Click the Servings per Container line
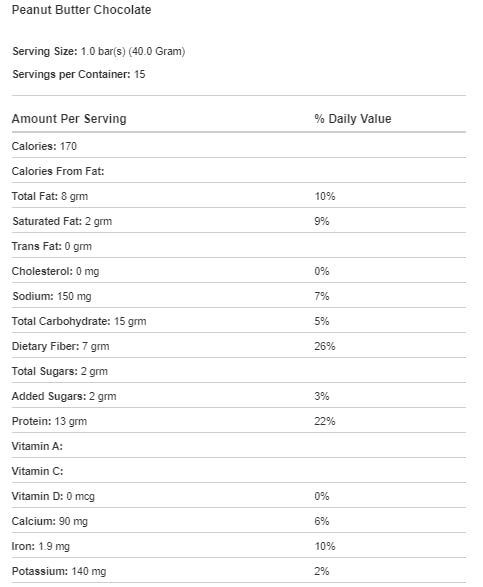Viewport: 483px width, 587px height. pos(79,74)
